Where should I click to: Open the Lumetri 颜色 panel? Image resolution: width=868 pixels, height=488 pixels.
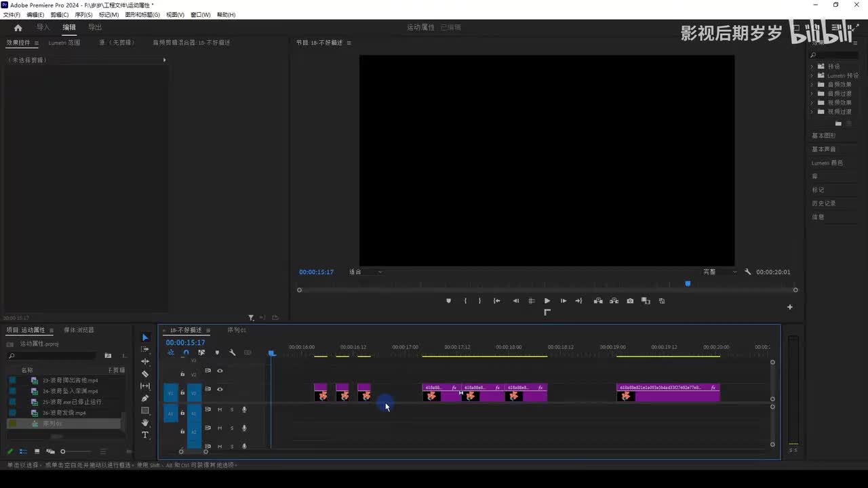pyautogui.click(x=827, y=163)
